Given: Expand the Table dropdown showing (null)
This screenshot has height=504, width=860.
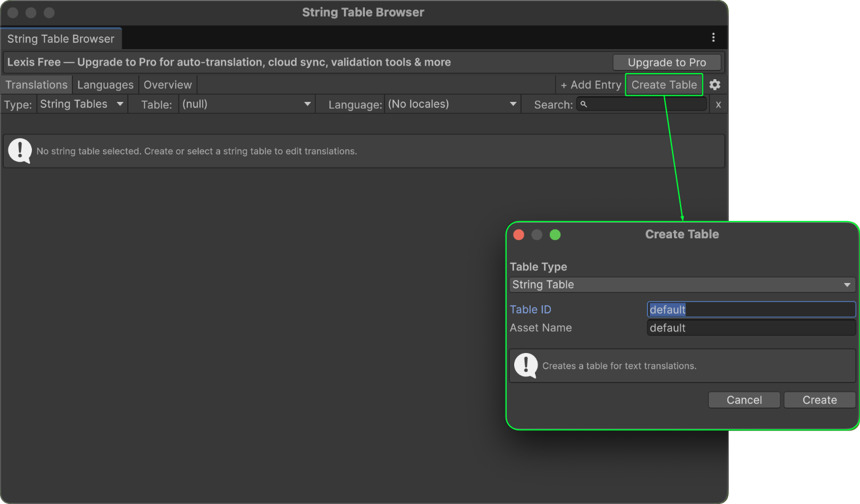Looking at the screenshot, I should (x=247, y=104).
